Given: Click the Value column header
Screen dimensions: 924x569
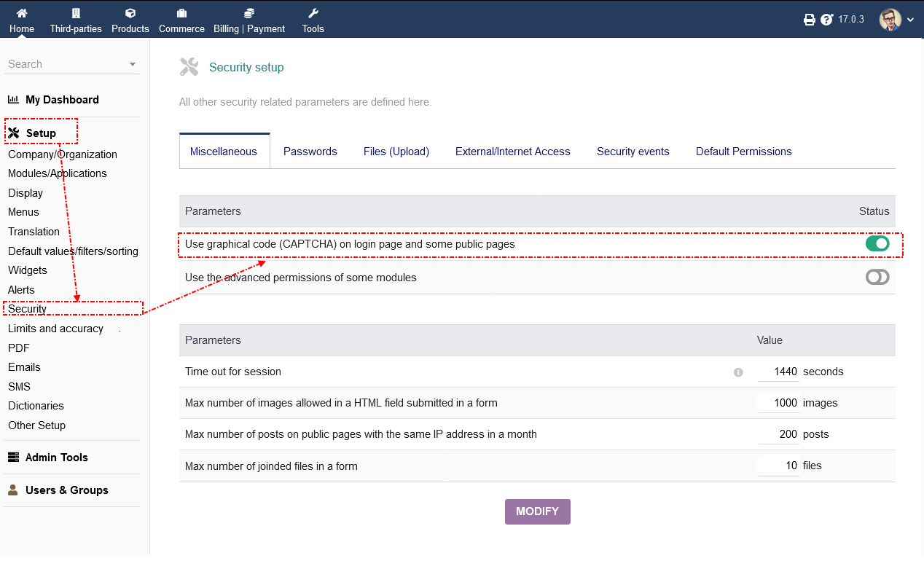Looking at the screenshot, I should [x=770, y=340].
